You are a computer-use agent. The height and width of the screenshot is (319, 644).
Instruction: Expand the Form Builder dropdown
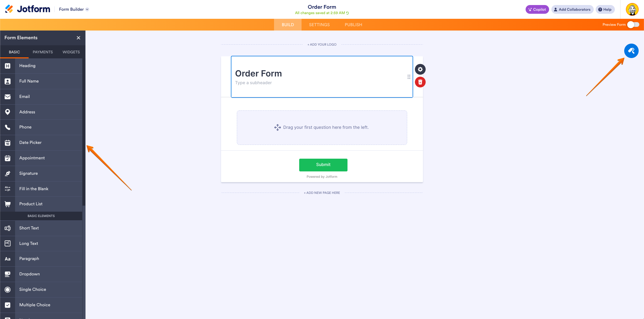click(74, 9)
